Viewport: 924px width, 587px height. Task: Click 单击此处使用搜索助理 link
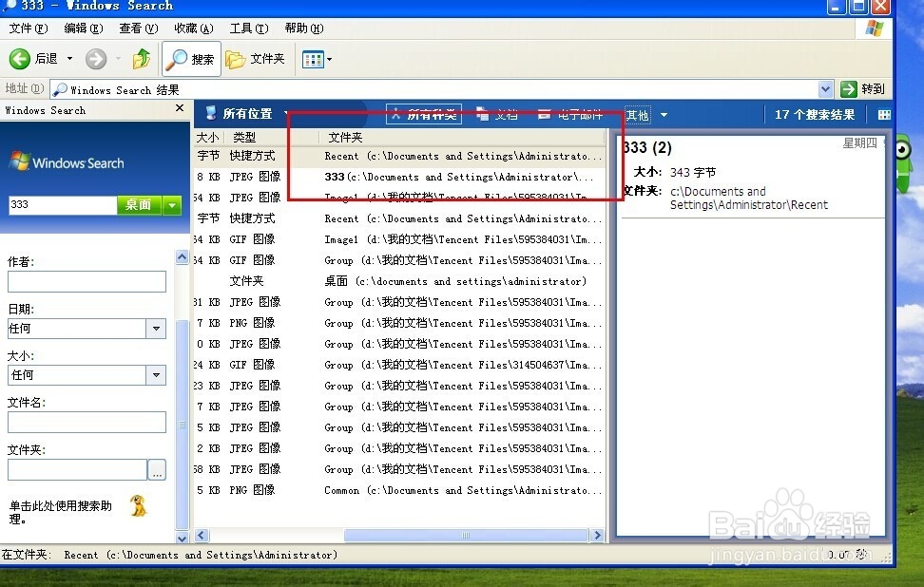coord(60,512)
